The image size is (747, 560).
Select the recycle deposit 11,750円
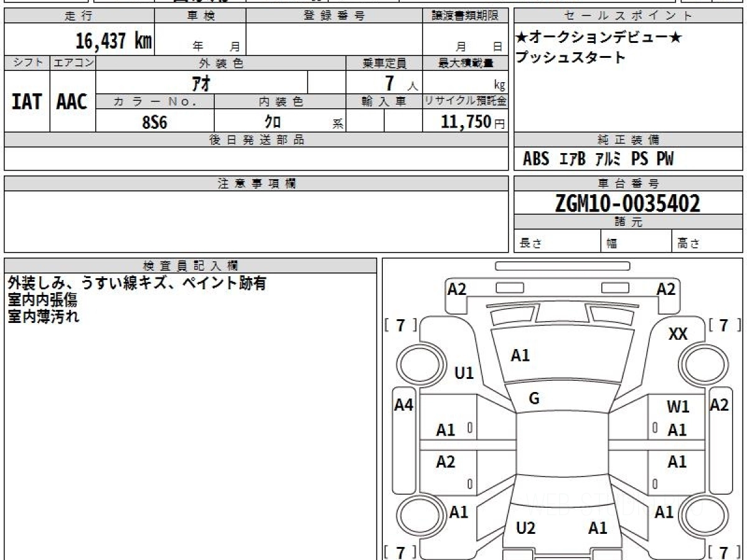(473, 122)
